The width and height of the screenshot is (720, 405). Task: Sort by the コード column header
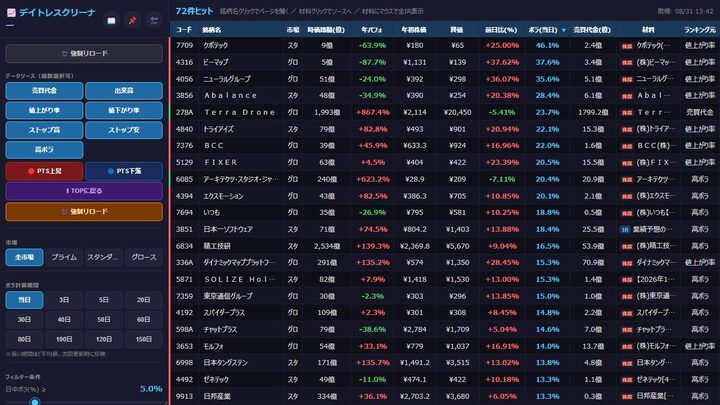184,30
